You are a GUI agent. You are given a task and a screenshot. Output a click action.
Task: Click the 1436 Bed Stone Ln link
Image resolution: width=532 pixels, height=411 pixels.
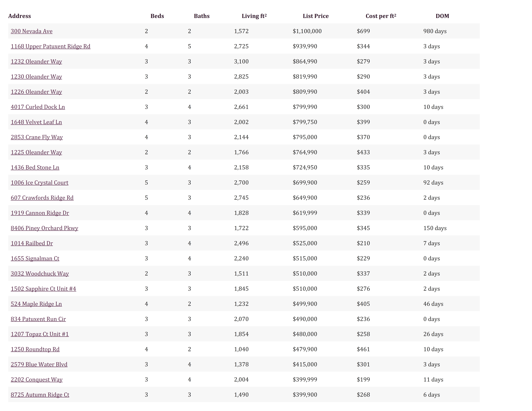click(x=35, y=168)
